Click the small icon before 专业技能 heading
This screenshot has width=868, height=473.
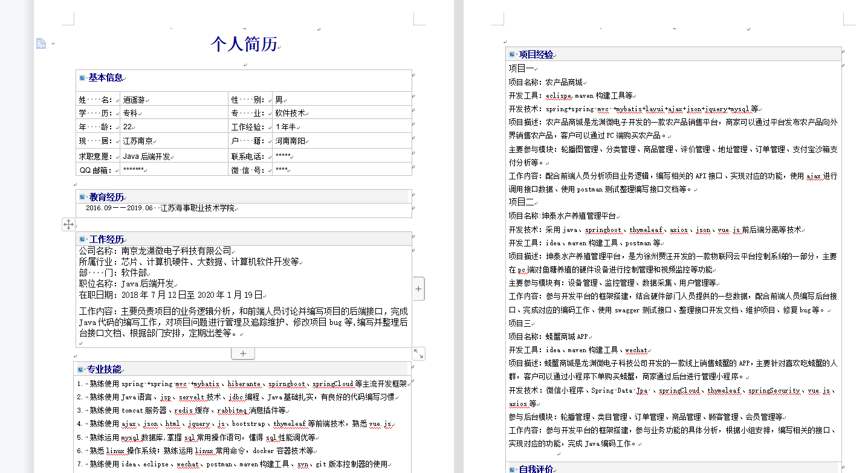pyautogui.click(x=80, y=369)
